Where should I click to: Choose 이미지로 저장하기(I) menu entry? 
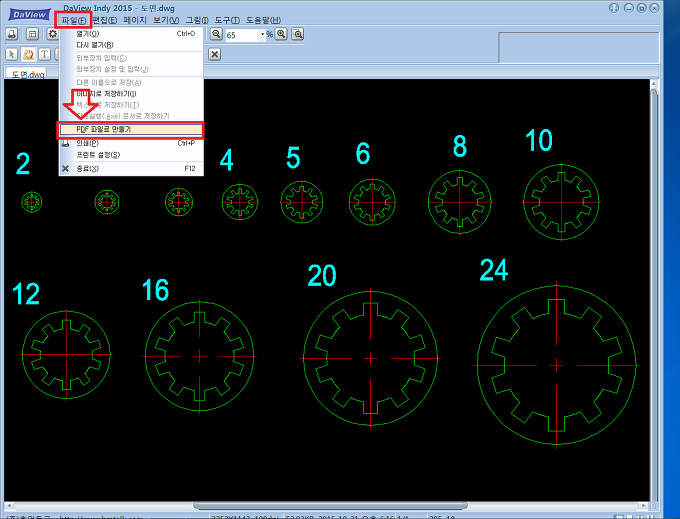tap(131, 94)
